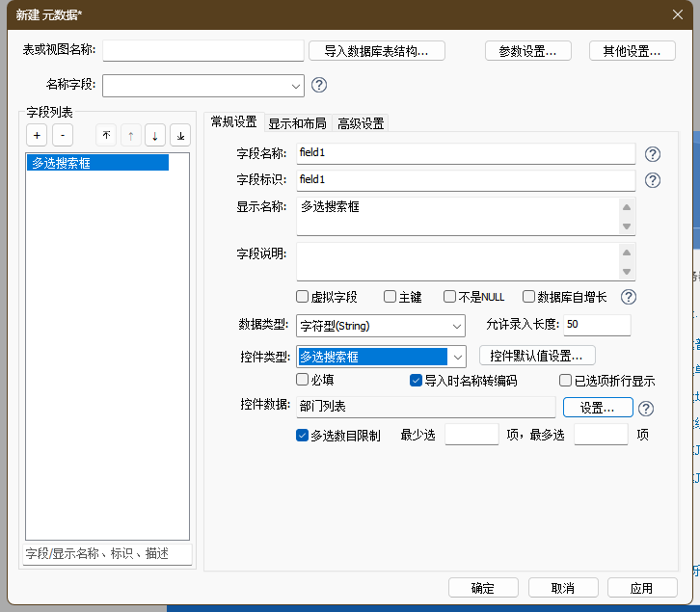The width and height of the screenshot is (700, 612).
Task: Move selected field down one position
Action: pos(155,136)
